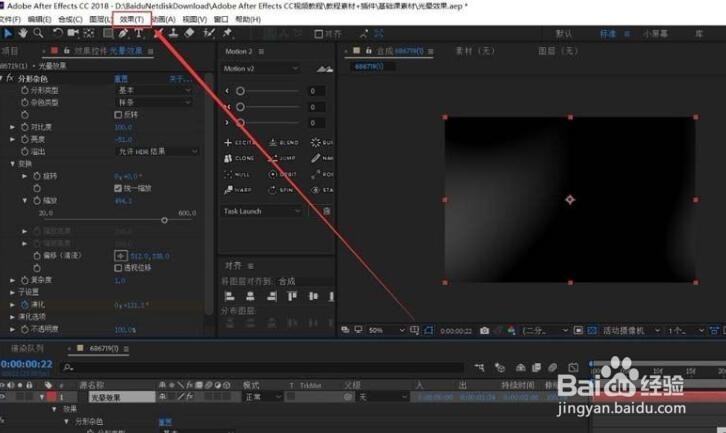Adjust the 缩放 scale slider handle
726x433 pixels.
(x=164, y=220)
